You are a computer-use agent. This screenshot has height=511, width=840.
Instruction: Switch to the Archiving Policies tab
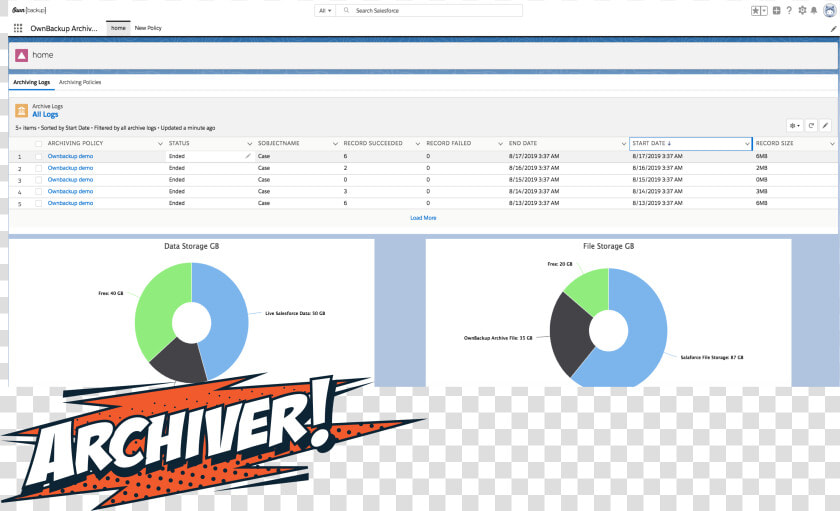80,82
